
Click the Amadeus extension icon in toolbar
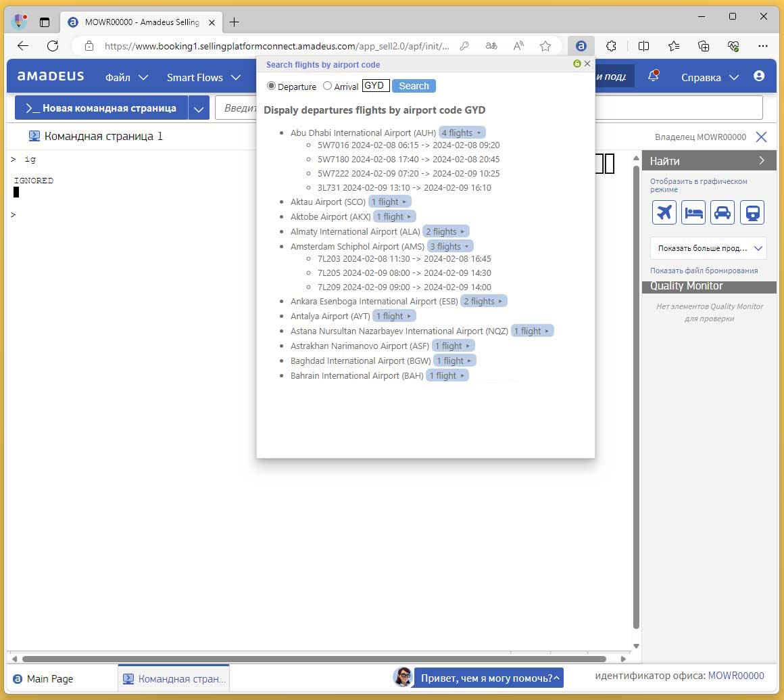(x=581, y=46)
